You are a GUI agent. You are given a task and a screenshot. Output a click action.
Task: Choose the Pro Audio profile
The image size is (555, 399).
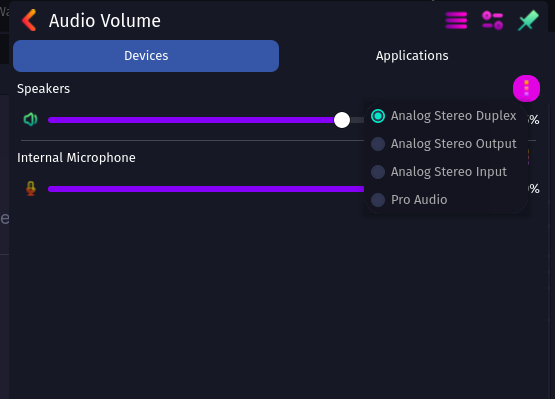[446, 200]
